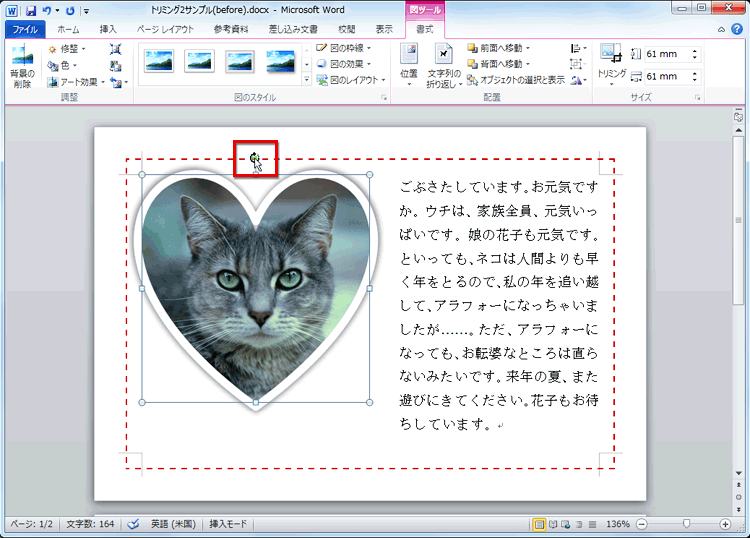The width and height of the screenshot is (750, 538).
Task: Open the 図のレイアウト (Picture Layout) menu
Action: point(351,80)
